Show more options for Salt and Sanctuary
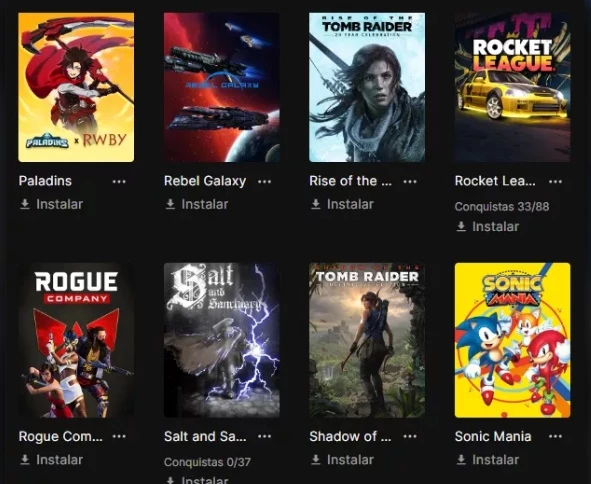591x484 pixels. (264, 437)
